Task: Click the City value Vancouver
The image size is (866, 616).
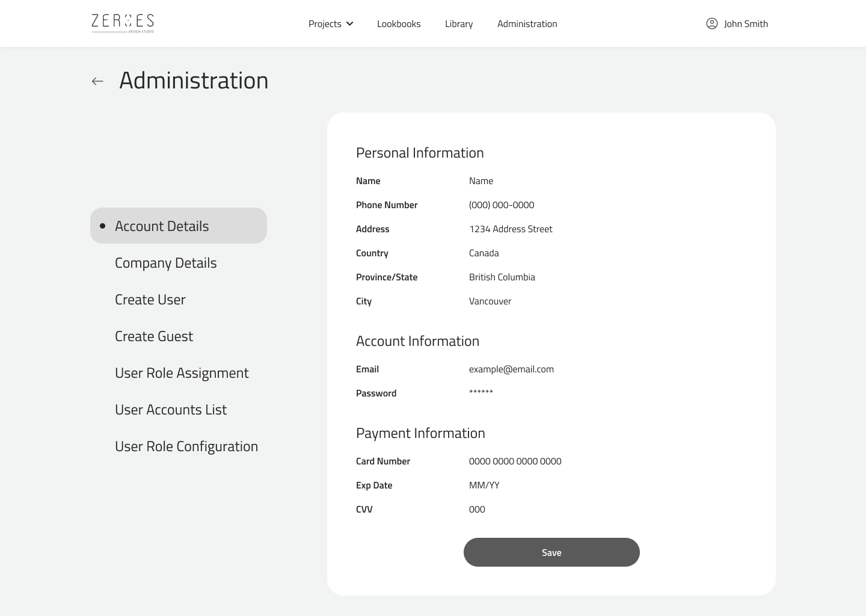Action: pos(490,301)
